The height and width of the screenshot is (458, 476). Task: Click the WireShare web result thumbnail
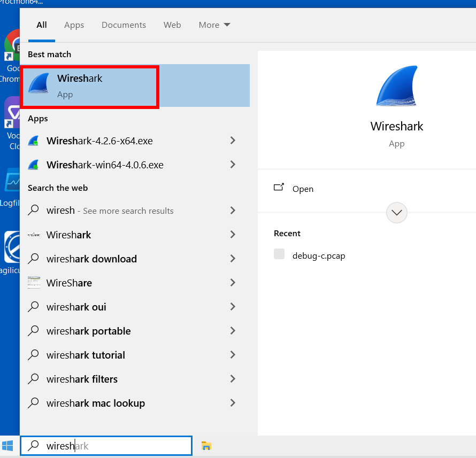coord(34,283)
